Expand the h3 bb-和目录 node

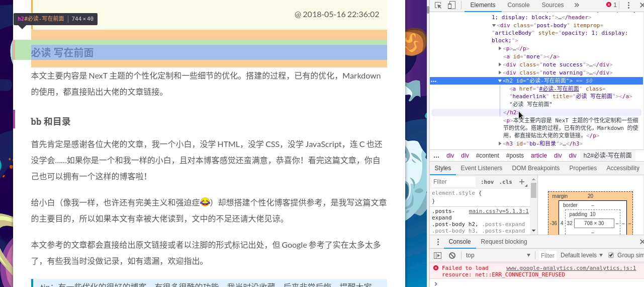(x=500, y=143)
